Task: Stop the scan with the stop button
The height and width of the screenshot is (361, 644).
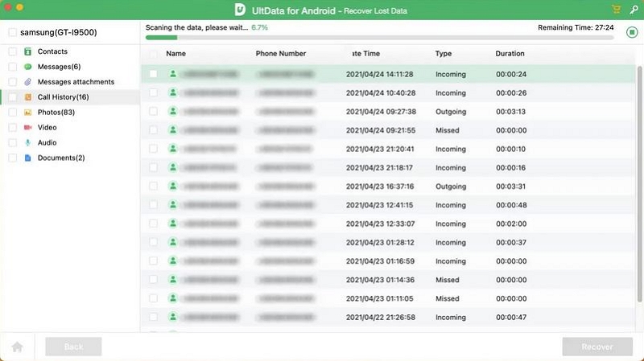Action: click(x=632, y=32)
